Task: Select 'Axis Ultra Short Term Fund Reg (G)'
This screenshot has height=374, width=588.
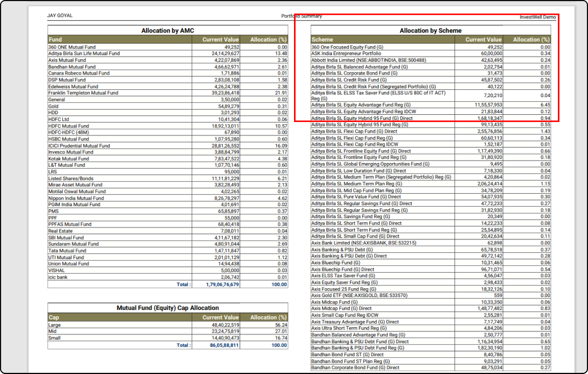Action: tap(431, 328)
